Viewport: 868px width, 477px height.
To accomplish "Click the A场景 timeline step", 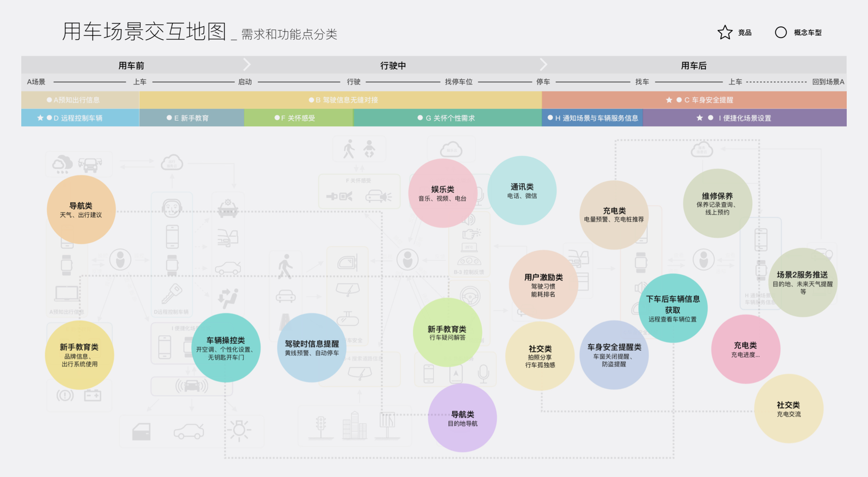I will (x=36, y=82).
